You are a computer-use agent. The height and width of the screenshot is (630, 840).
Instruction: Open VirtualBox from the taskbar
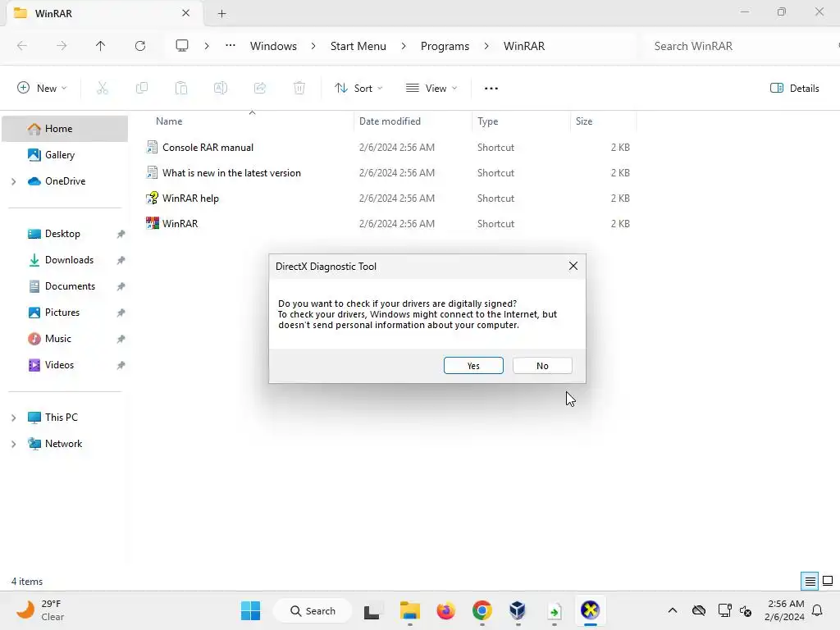pyautogui.click(x=518, y=610)
